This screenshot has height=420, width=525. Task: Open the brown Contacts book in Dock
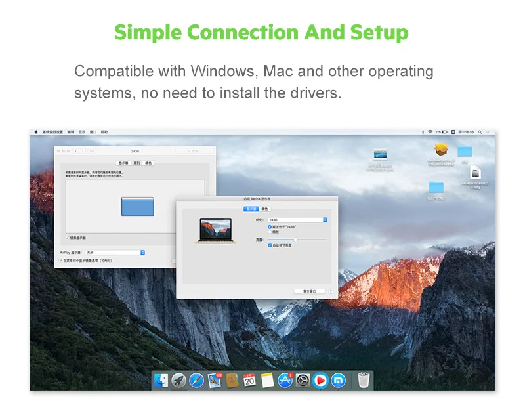(232, 381)
